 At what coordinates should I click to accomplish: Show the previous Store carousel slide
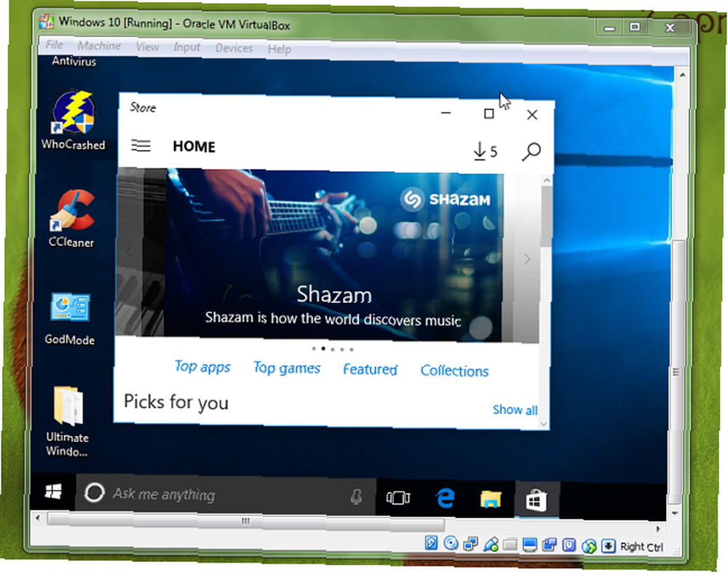point(129,251)
